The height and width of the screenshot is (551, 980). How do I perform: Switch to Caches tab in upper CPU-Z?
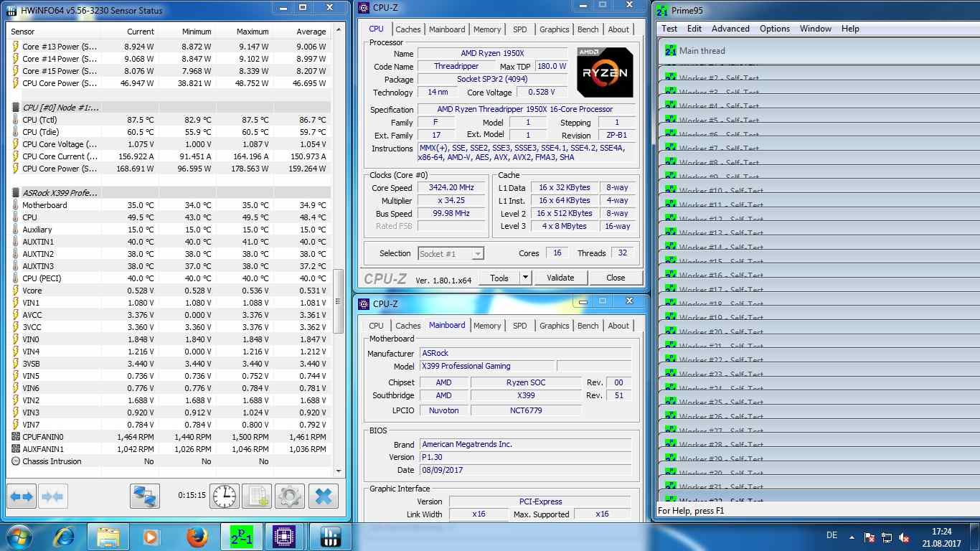tap(408, 29)
